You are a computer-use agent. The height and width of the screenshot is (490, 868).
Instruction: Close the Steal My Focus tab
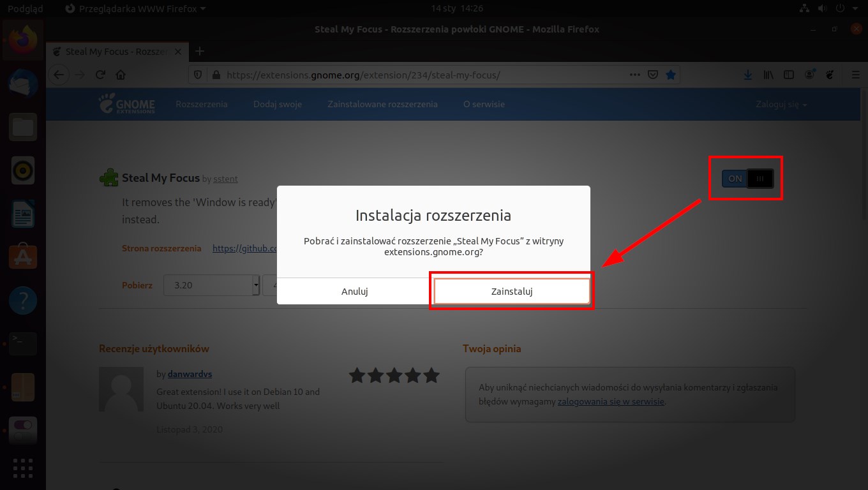(x=177, y=52)
